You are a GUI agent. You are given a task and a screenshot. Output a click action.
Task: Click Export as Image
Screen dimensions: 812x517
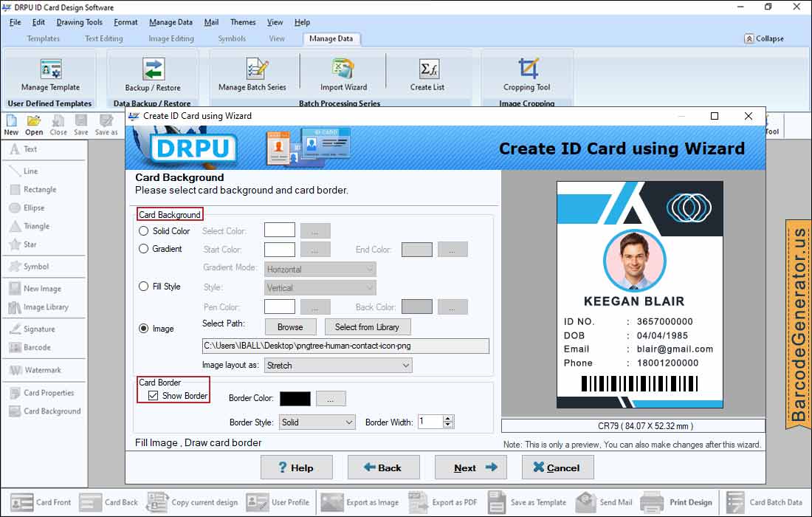pyautogui.click(x=360, y=502)
